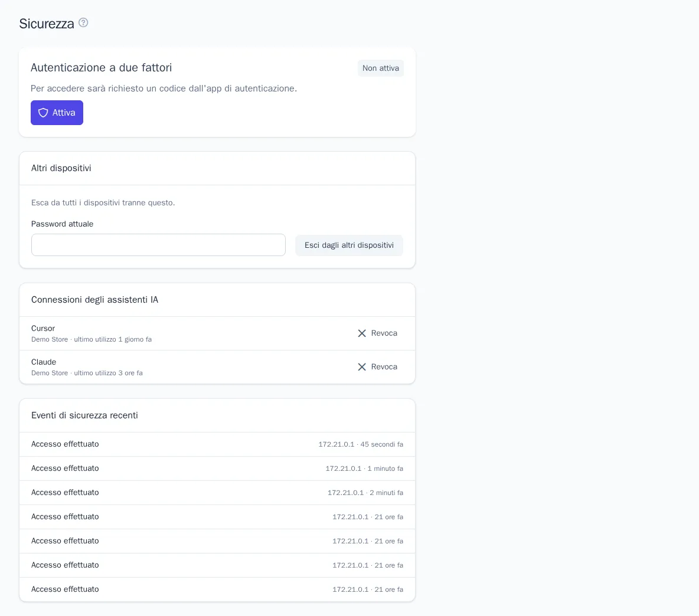Image resolution: width=699 pixels, height=616 pixels.
Task: Click the help icon next to Sicurezza
Action: [x=83, y=22]
